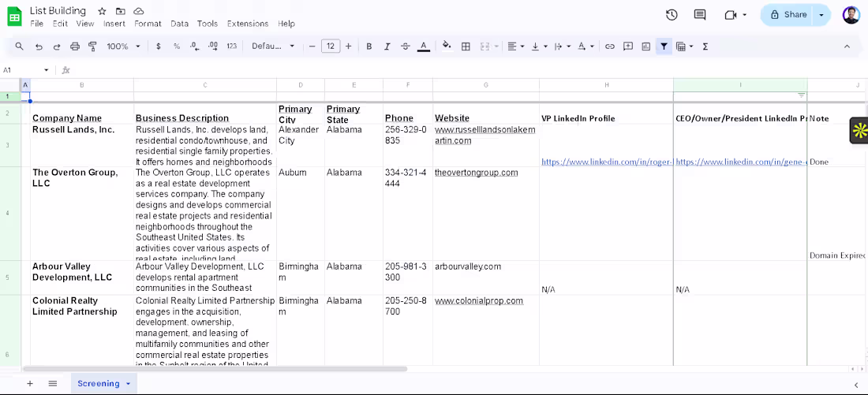Add a new sheet with plus

tap(30, 383)
